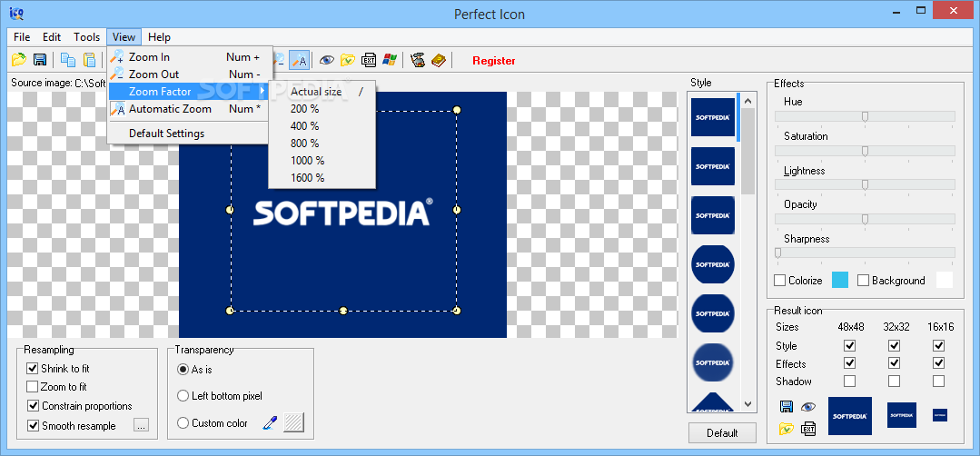
Task: Choose Zoom Out from View menu
Action: click(x=190, y=74)
